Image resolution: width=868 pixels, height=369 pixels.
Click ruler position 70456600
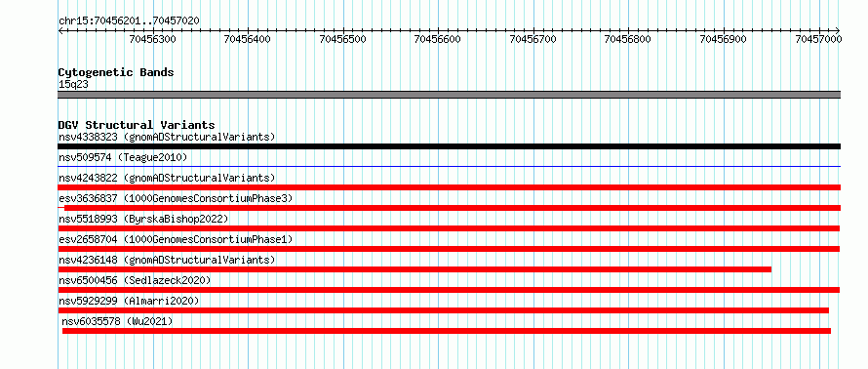(x=438, y=39)
